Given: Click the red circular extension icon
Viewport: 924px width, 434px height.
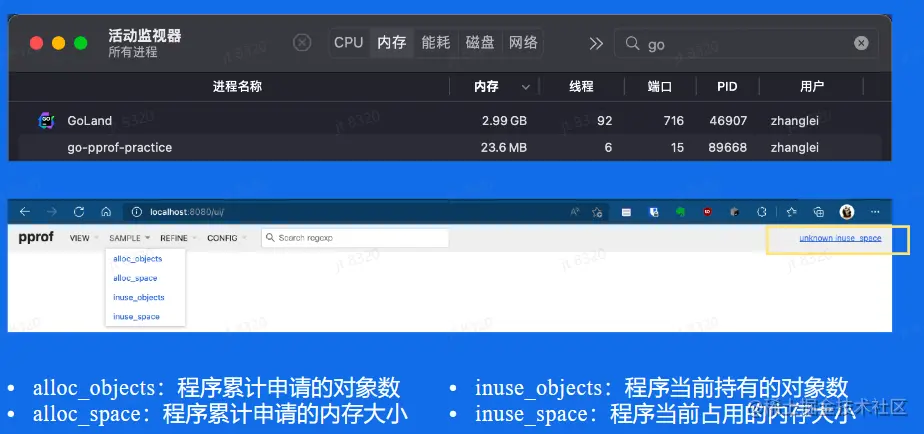Looking at the screenshot, I should tap(708, 212).
